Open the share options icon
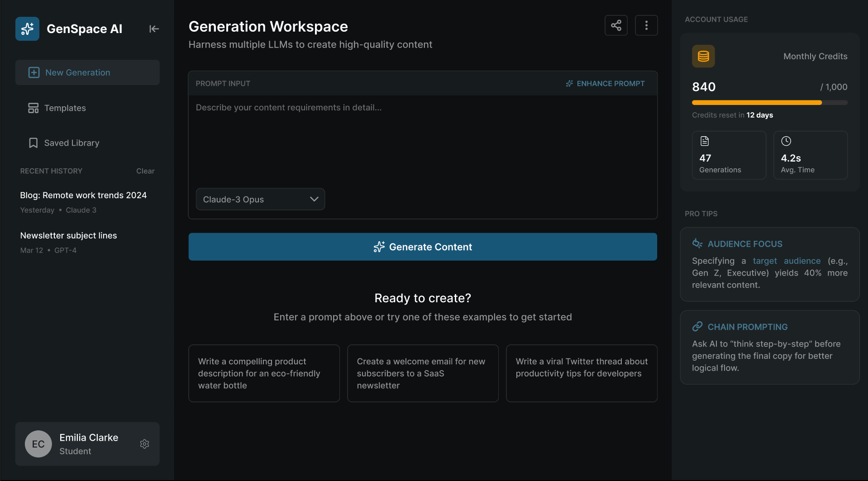The image size is (868, 481). tap(615, 25)
